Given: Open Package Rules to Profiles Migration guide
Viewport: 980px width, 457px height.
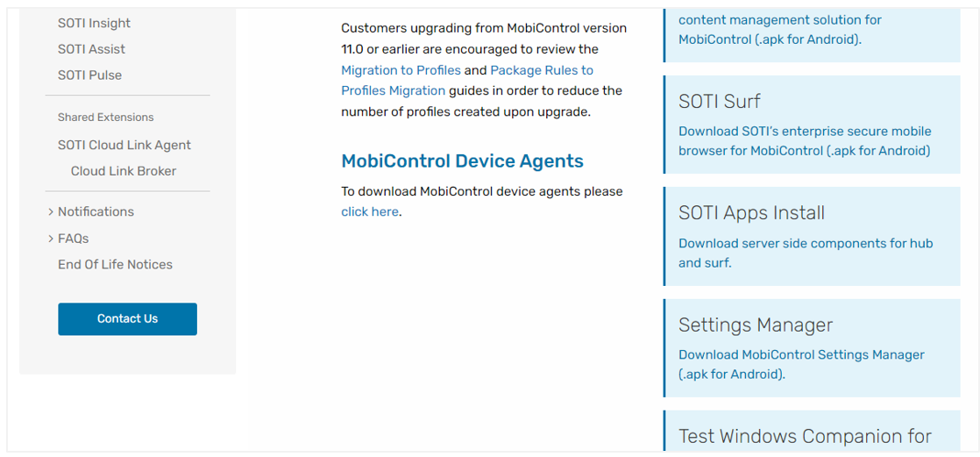Looking at the screenshot, I should (x=541, y=70).
